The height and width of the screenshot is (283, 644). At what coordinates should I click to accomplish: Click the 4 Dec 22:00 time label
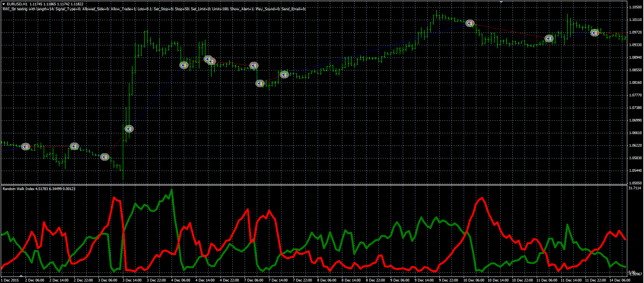coord(229,280)
